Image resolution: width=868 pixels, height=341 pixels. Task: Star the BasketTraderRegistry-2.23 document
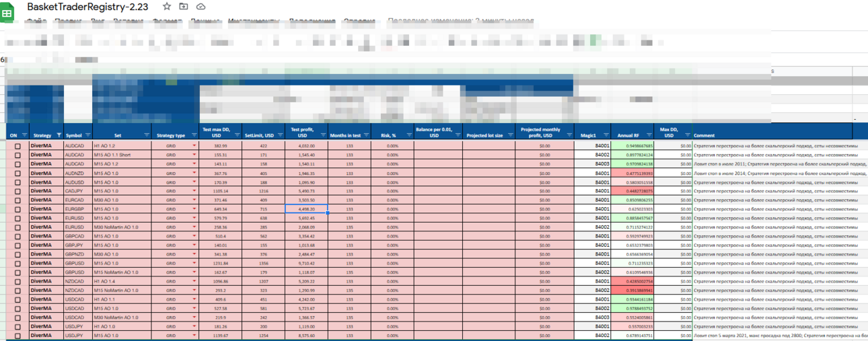click(x=167, y=6)
